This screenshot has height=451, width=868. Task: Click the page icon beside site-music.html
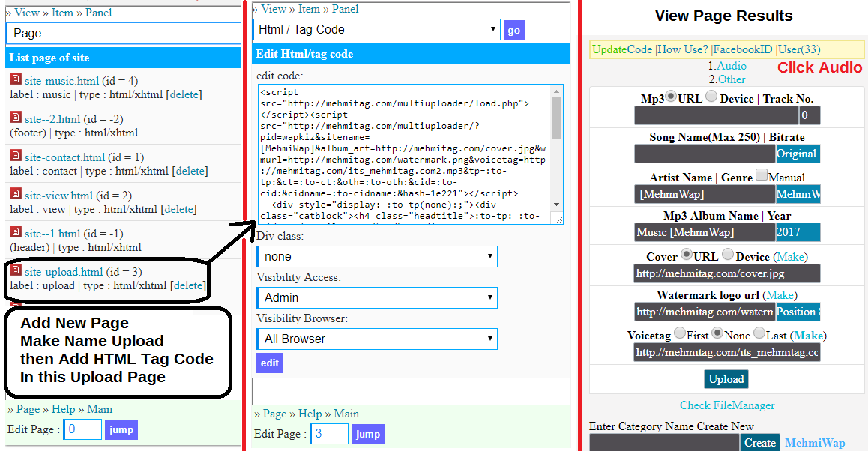(x=15, y=79)
